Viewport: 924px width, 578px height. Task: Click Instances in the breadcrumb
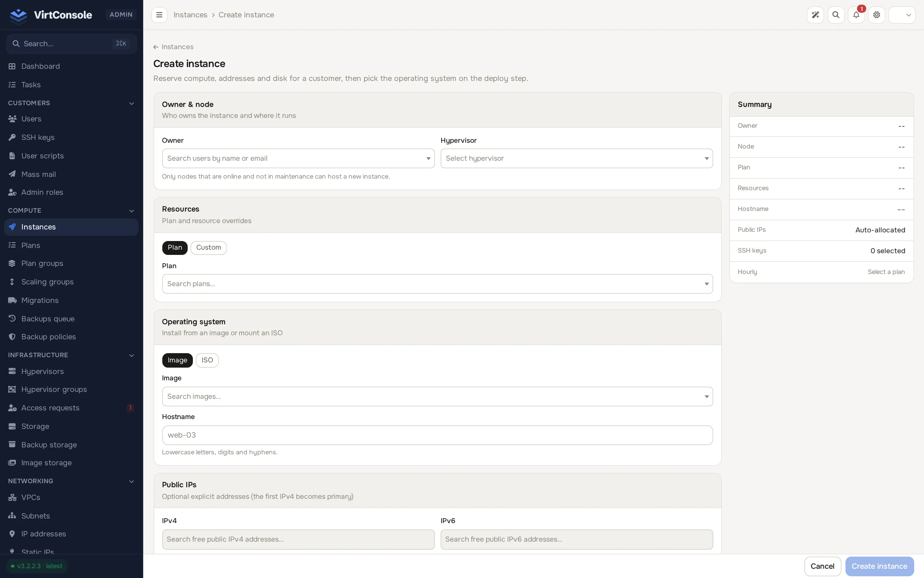click(x=190, y=15)
